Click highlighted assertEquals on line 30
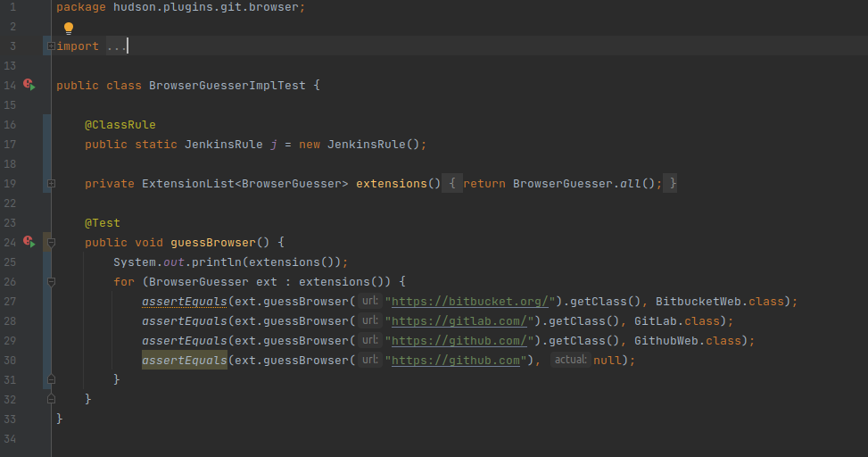This screenshot has height=457, width=868. click(185, 360)
